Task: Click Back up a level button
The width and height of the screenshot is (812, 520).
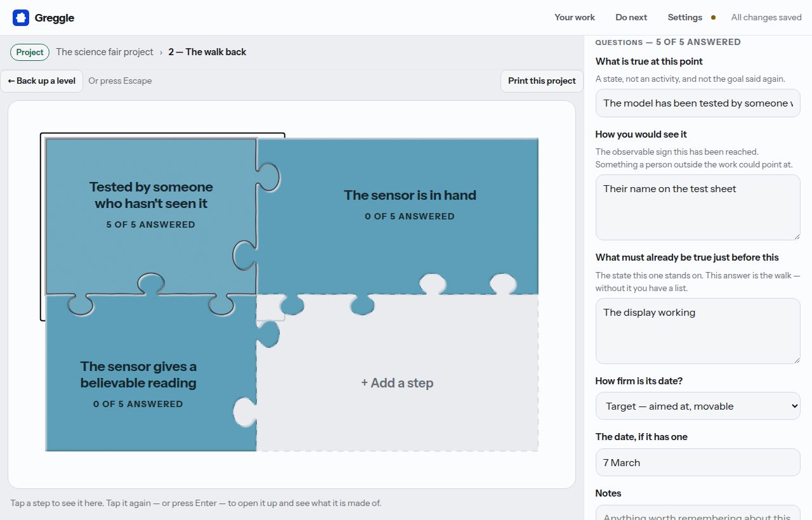Action: [42, 81]
